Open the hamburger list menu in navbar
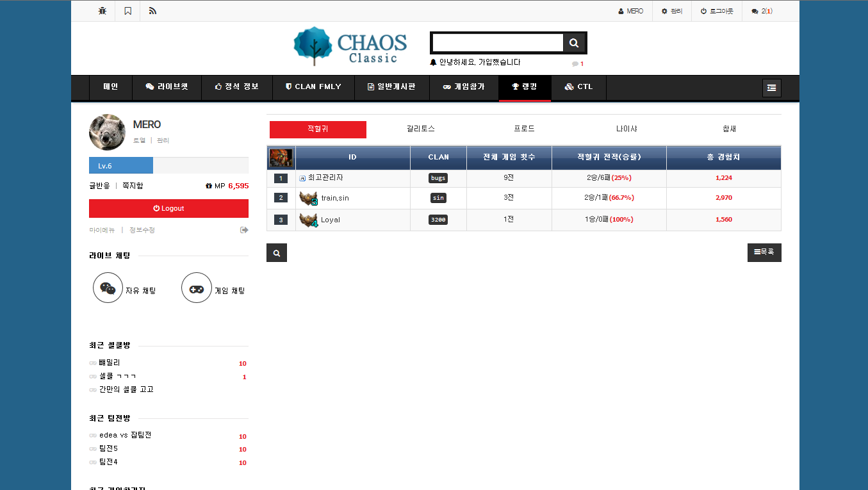Screen dimensions: 868x490 pos(771,88)
